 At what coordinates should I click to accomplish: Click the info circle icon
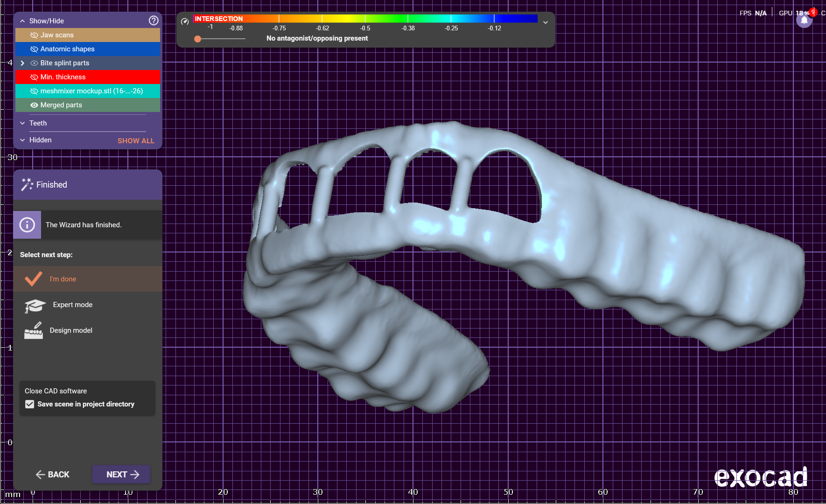pos(27,225)
